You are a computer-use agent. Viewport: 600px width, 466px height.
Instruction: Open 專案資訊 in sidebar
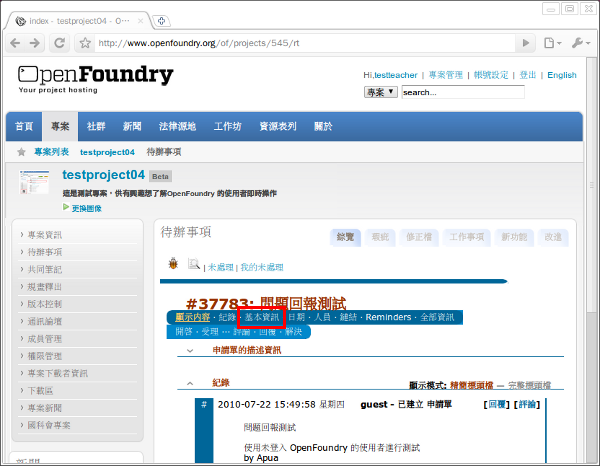click(x=45, y=235)
